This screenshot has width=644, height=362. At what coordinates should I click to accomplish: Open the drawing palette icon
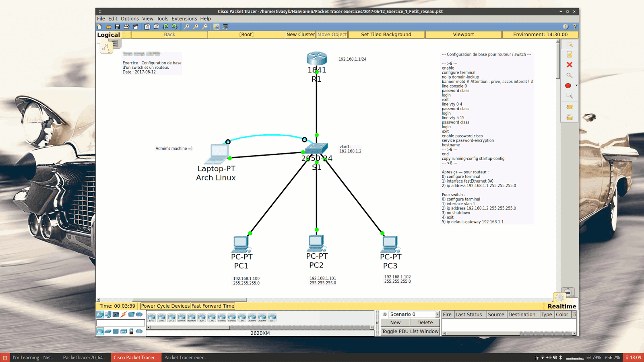click(x=216, y=27)
